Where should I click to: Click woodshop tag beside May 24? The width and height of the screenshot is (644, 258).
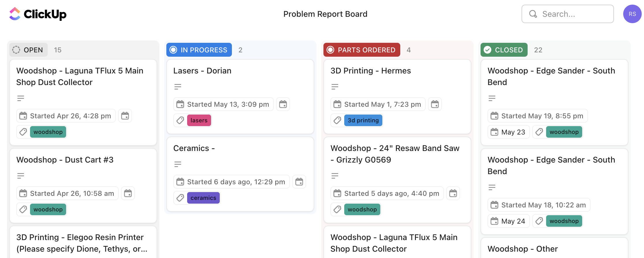(564, 221)
